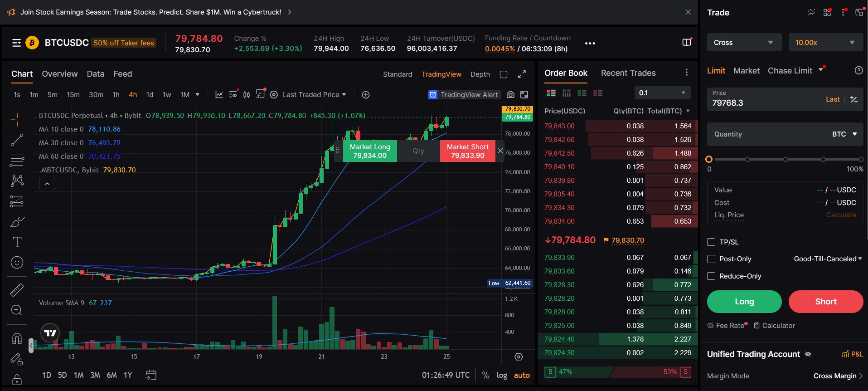Enable the Reduce-Only checkbox

click(x=711, y=276)
